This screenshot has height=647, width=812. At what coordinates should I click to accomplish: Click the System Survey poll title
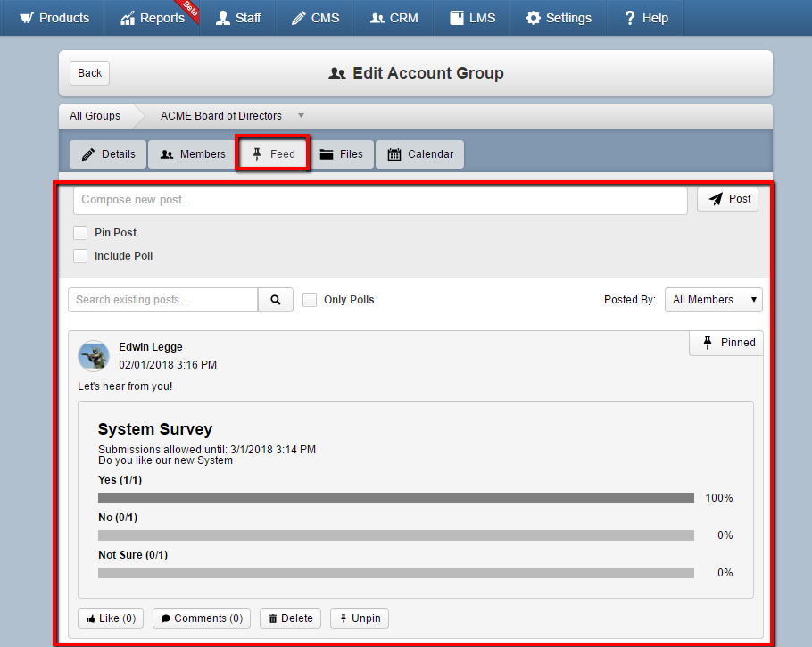coord(155,429)
